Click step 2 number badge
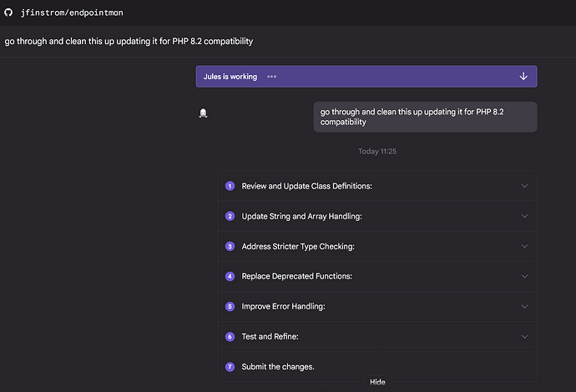This screenshot has width=576, height=392. pyautogui.click(x=230, y=216)
